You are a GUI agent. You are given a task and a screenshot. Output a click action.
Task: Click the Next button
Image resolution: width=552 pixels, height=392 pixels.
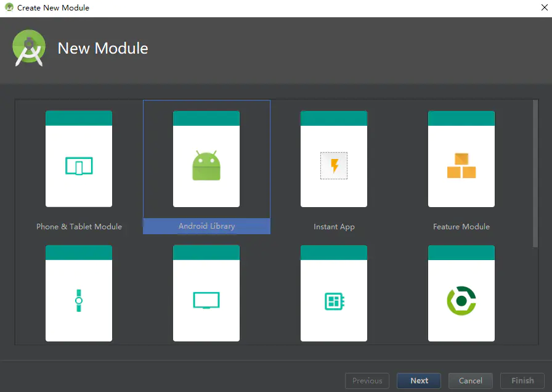click(x=419, y=381)
